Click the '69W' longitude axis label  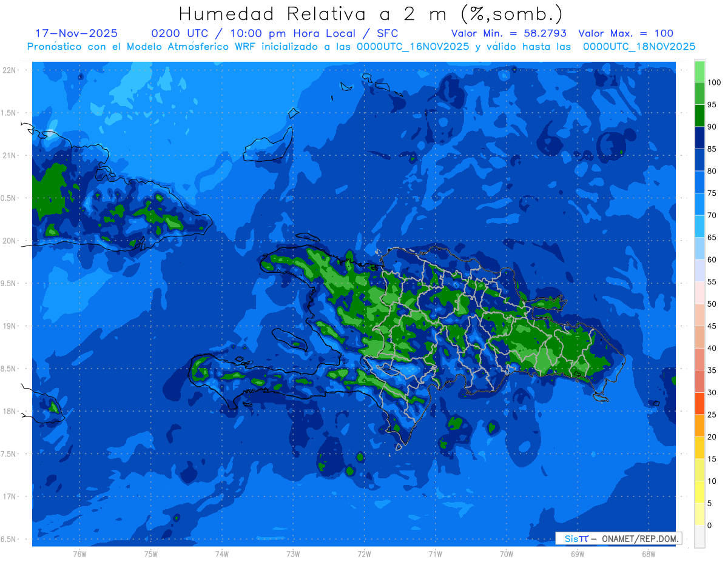[578, 554]
